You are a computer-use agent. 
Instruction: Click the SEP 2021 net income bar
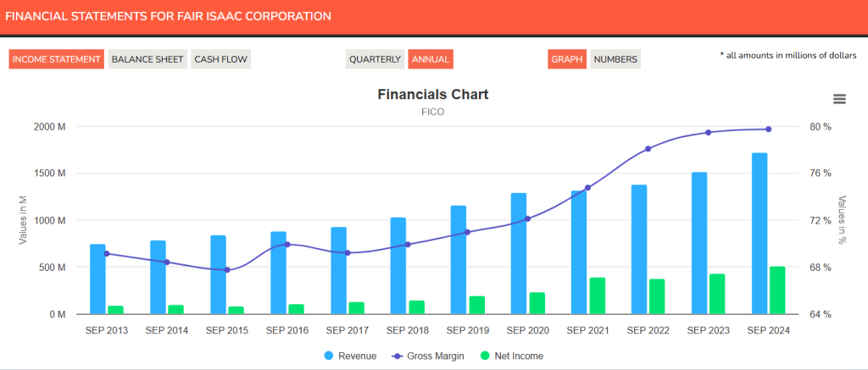(598, 295)
